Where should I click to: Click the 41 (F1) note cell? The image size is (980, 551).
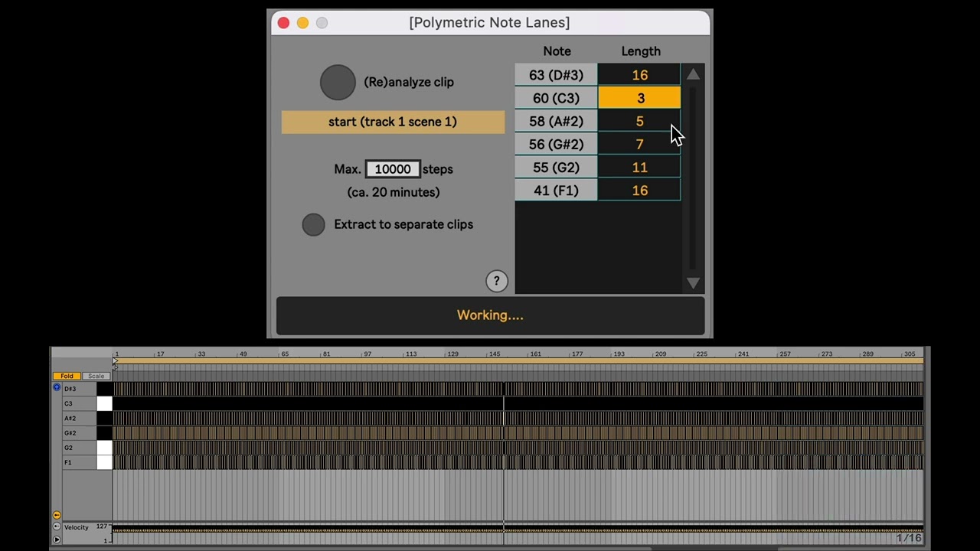556,190
